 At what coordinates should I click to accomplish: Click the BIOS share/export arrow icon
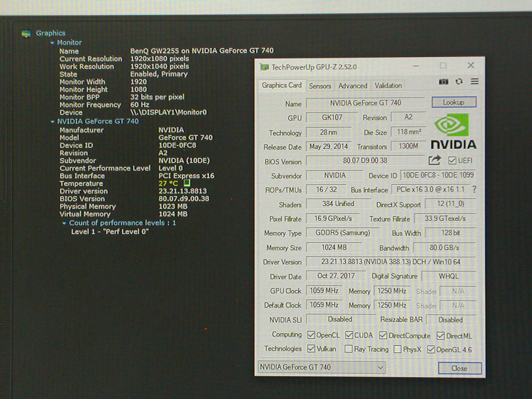(435, 160)
